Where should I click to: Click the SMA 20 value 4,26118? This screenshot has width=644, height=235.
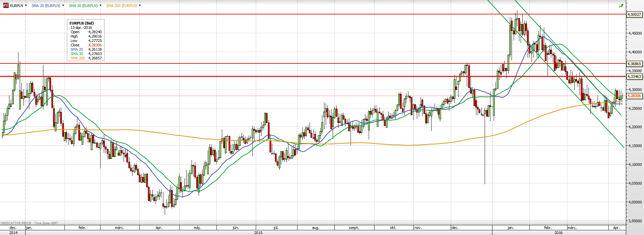click(x=95, y=49)
